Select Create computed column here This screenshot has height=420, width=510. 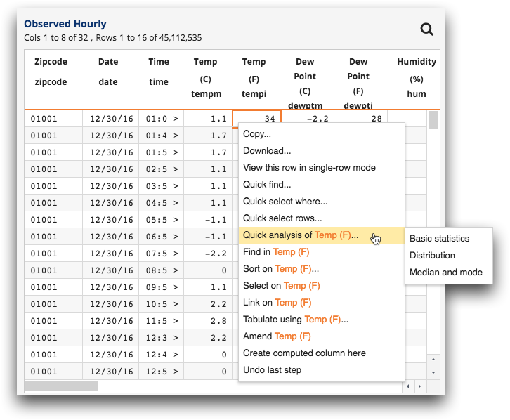point(321,353)
